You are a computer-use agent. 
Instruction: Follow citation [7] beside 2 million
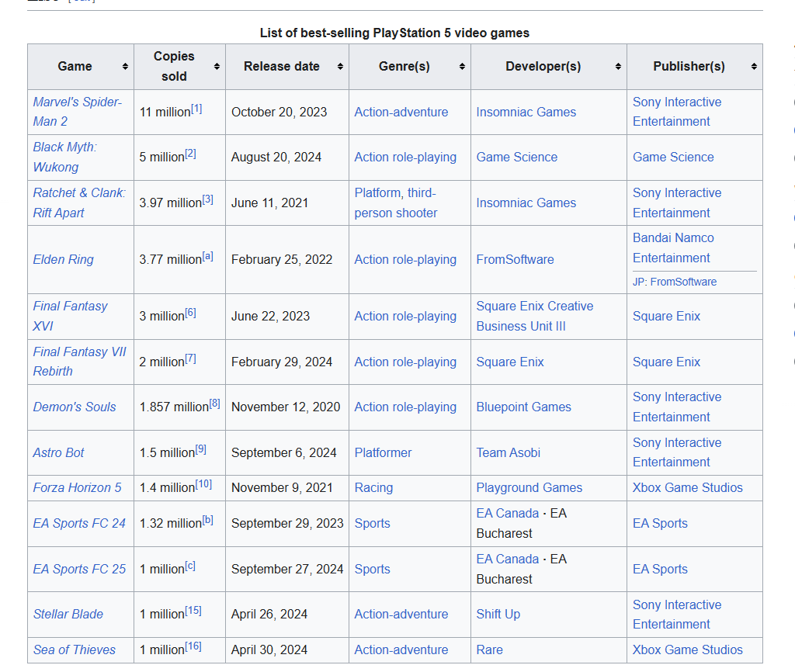pos(191,359)
